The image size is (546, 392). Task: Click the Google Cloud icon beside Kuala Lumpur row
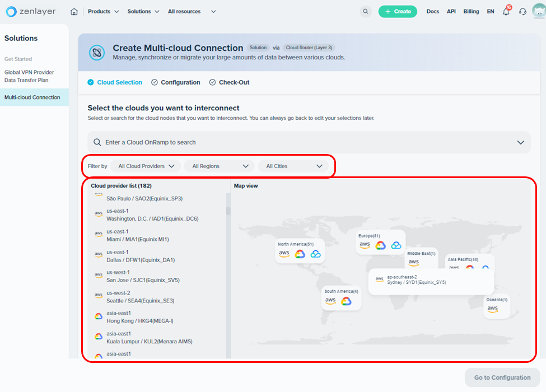point(99,337)
